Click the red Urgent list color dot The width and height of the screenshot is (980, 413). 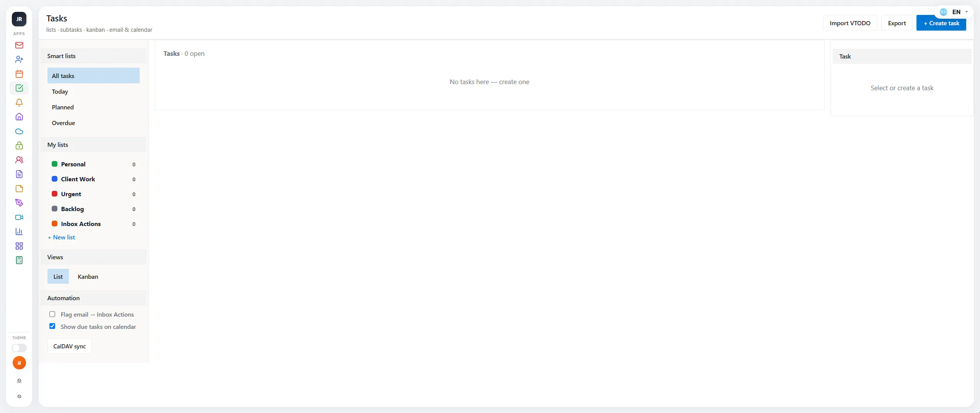tap(55, 194)
